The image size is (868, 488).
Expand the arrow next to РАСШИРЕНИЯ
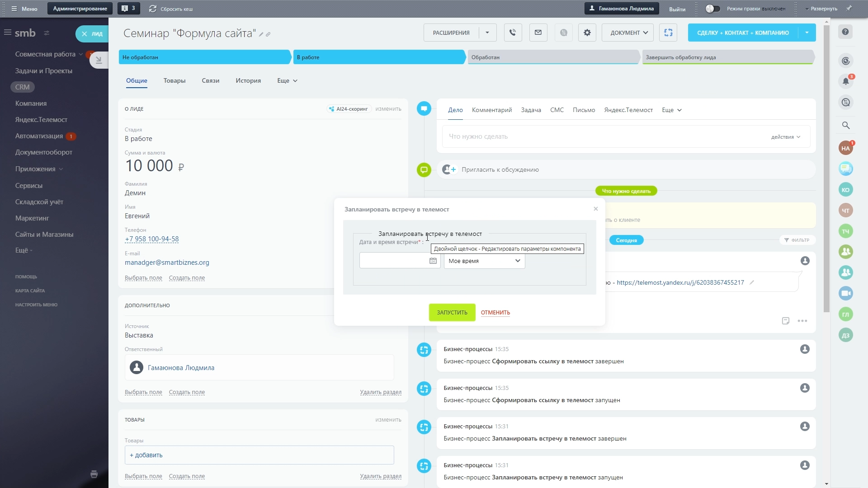click(487, 33)
